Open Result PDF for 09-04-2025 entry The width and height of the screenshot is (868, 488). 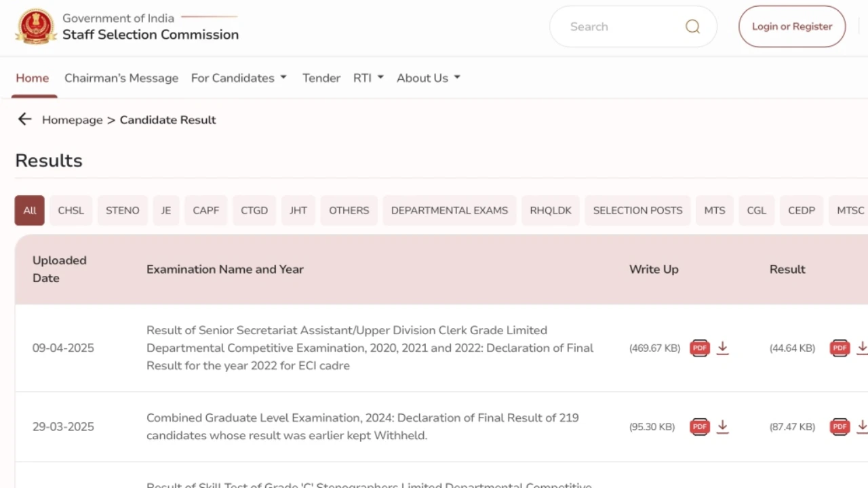[x=840, y=348]
